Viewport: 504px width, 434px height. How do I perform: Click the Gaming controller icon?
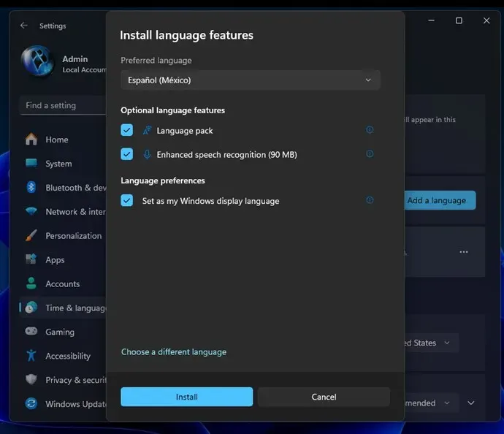click(x=31, y=331)
